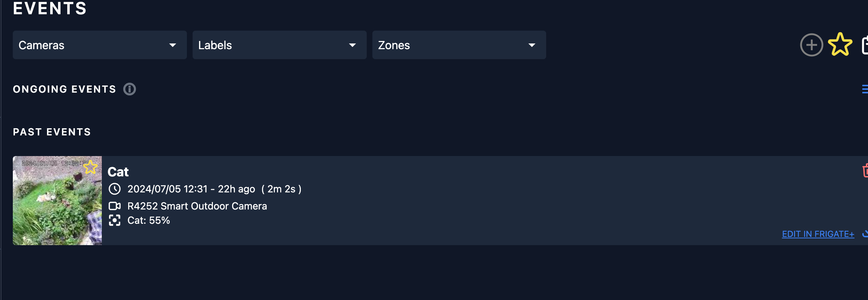868x300 pixels.
Task: Select the R4252 Smart Outdoor Camera text
Action: [x=197, y=206]
